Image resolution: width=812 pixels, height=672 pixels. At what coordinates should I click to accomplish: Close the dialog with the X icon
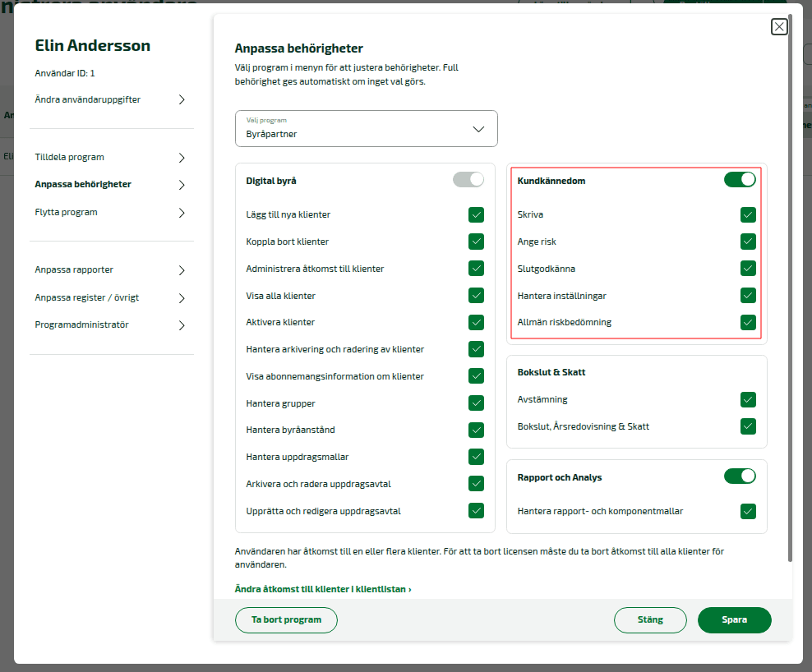click(x=779, y=26)
